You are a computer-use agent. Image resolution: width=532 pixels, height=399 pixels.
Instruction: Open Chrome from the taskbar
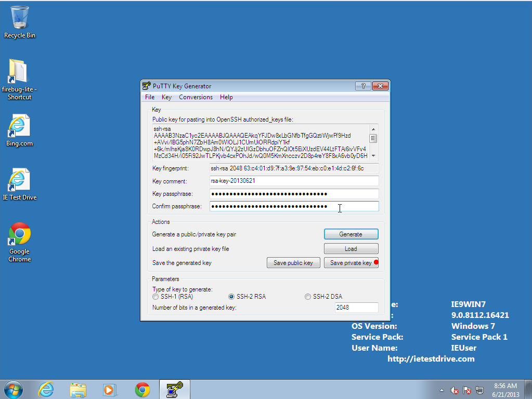pos(142,390)
